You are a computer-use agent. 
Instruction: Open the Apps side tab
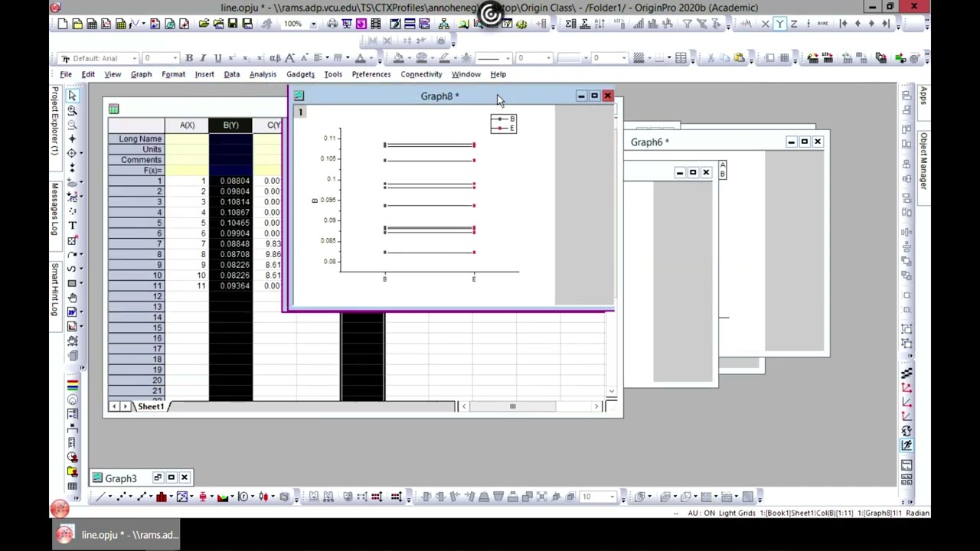(x=924, y=96)
